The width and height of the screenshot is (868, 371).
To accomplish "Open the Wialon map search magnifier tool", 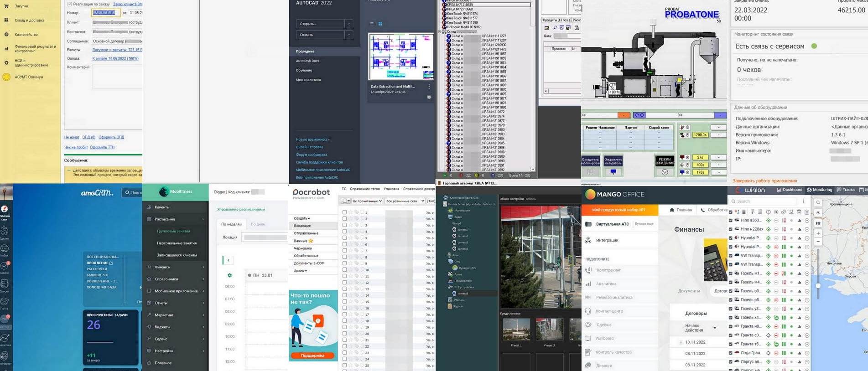I will pyautogui.click(x=818, y=202).
